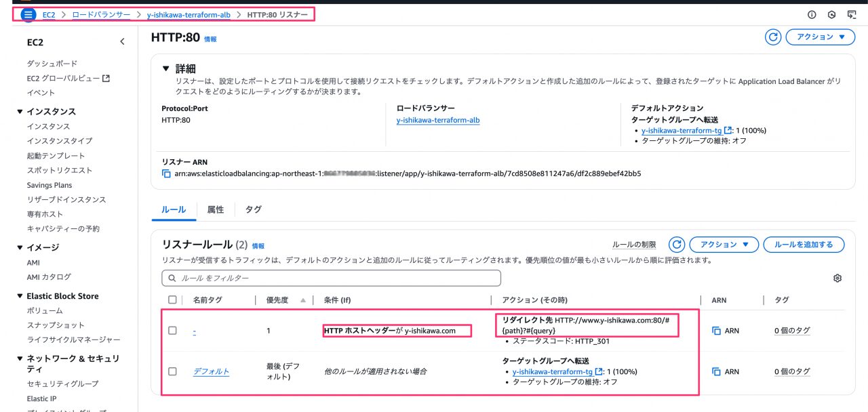
Task: Open y-ishikawa-terraform-tg link in the デフォルト rule row
Action: click(553, 371)
